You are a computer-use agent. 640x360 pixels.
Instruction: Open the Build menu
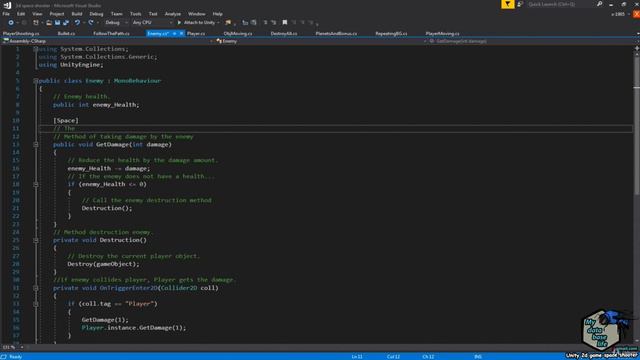(77, 14)
